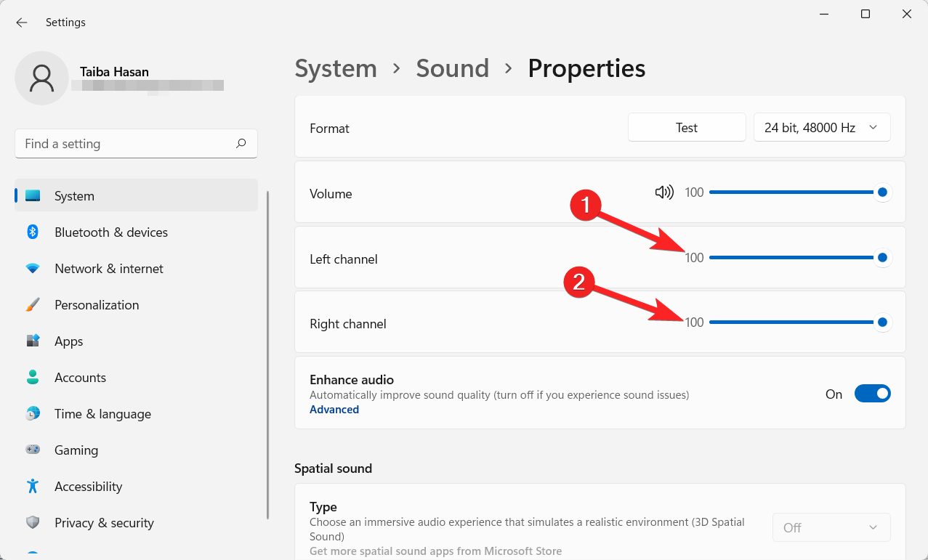Click the Volume slider handle
This screenshot has width=928, height=560.
click(882, 192)
